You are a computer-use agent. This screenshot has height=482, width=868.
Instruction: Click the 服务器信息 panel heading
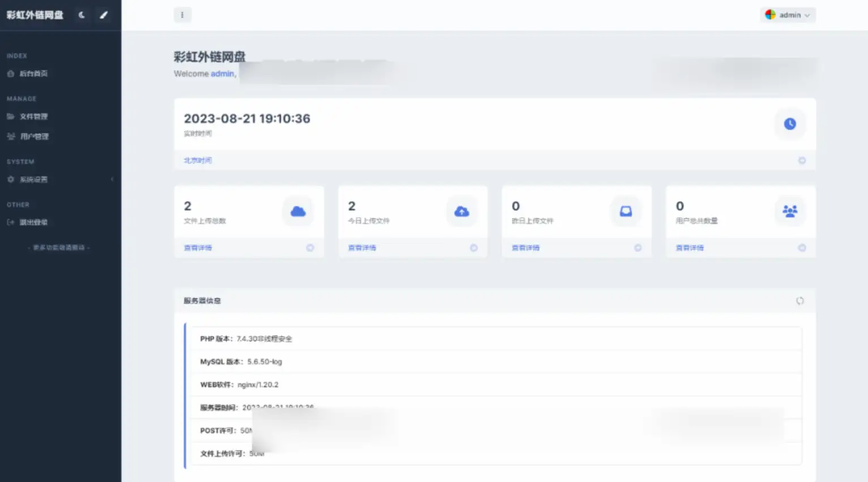click(202, 301)
